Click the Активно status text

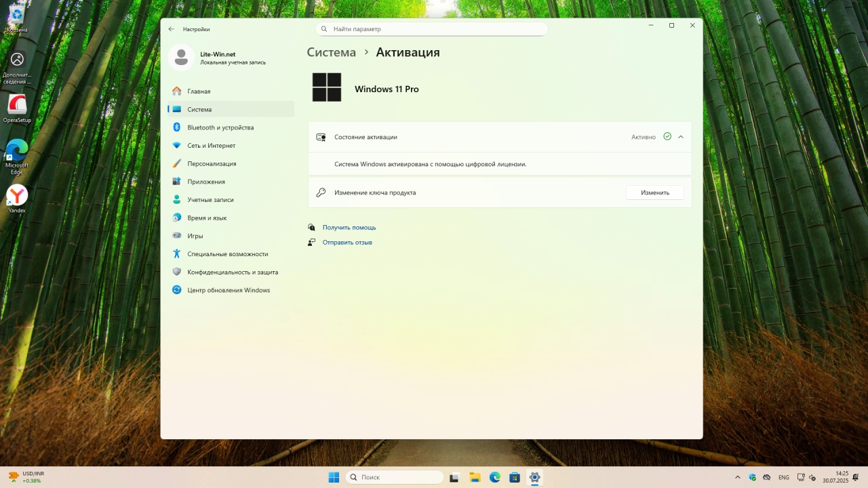coord(644,137)
